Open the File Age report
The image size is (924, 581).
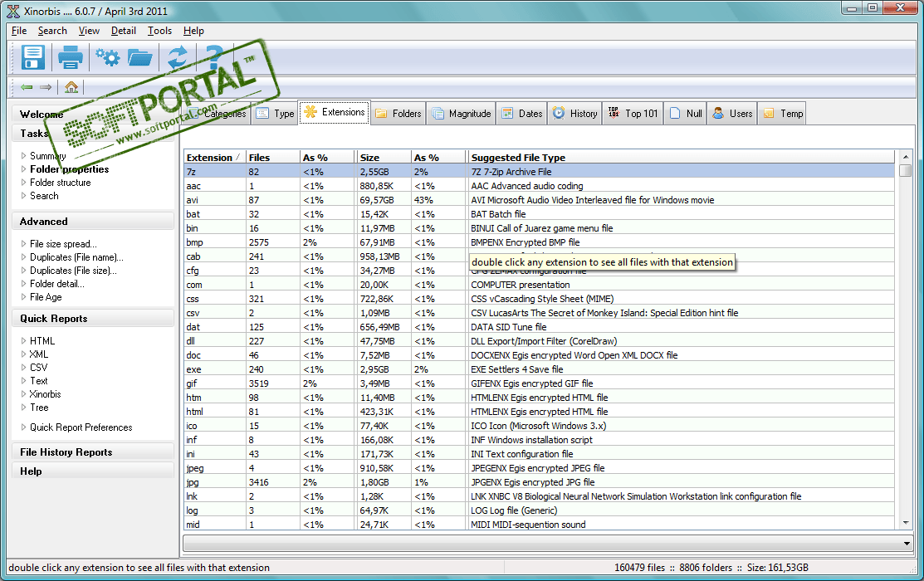[x=46, y=297]
